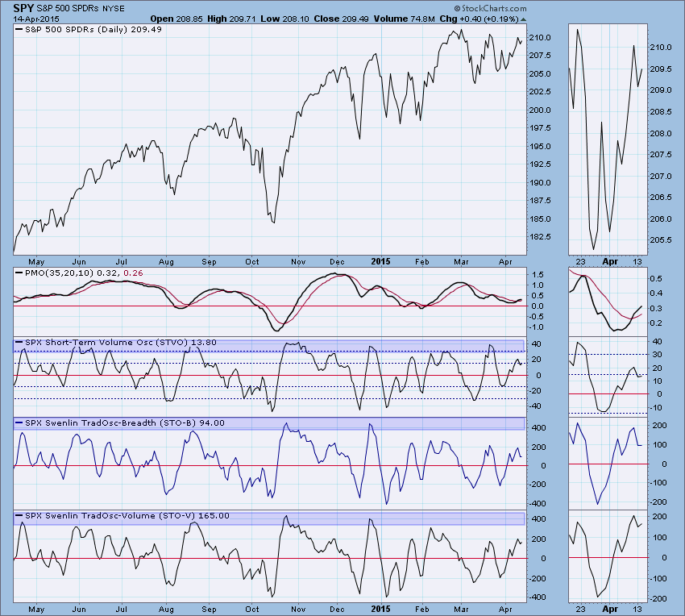The height and width of the screenshot is (616, 685).
Task: Click the 200.0 price-axis label on main chart
Action: pos(541,110)
